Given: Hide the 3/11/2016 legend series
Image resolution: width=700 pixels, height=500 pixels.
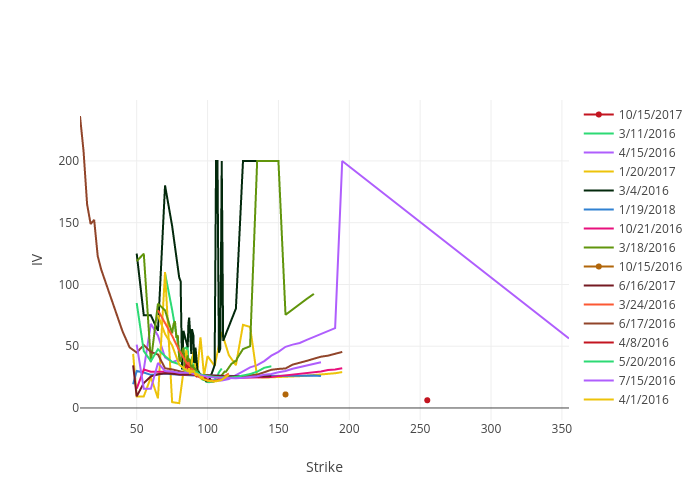Looking at the screenshot, I should 646,133.
